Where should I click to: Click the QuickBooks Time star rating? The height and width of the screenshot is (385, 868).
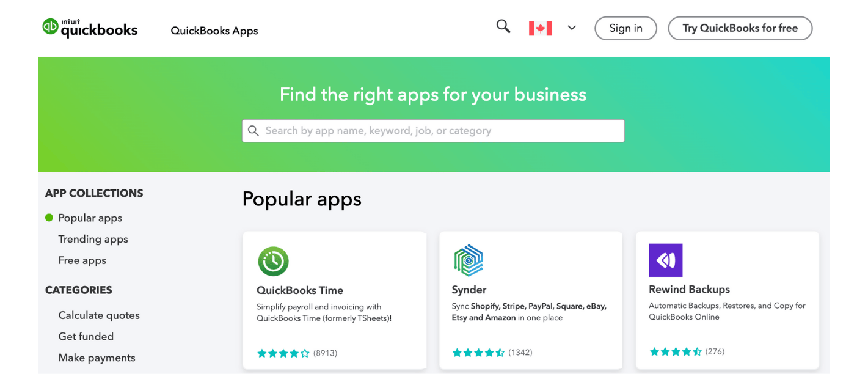283,353
